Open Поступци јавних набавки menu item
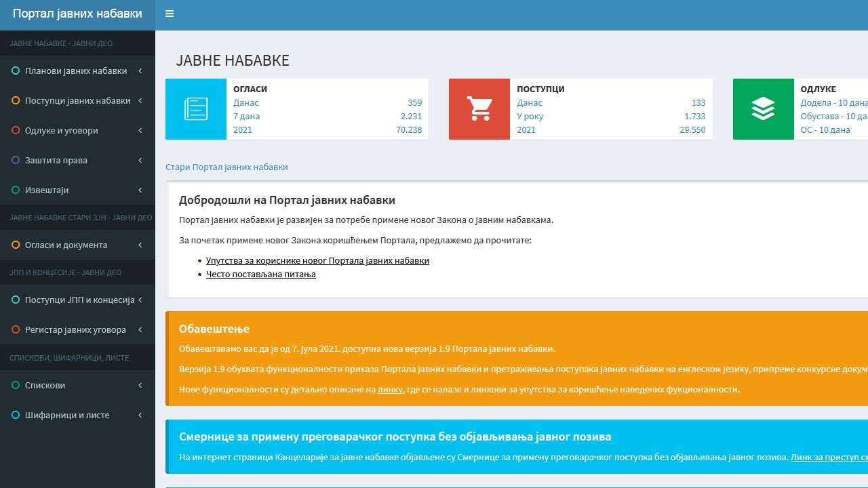This screenshot has width=868, height=488. [77, 100]
